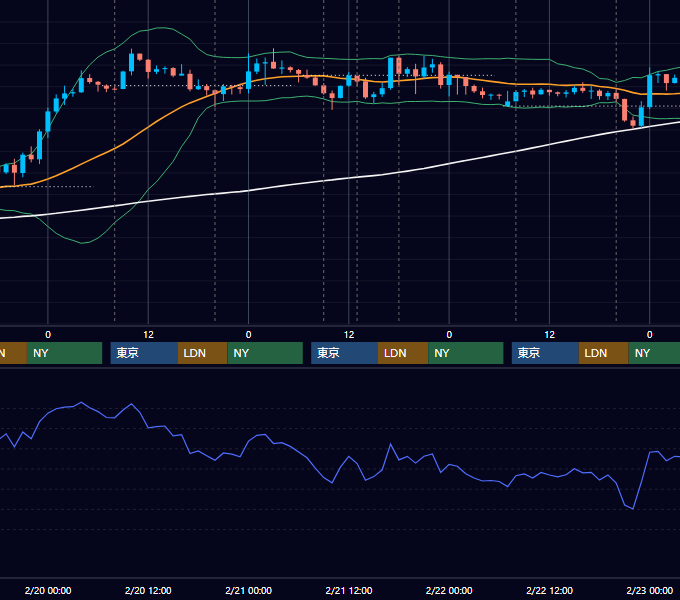The width and height of the screenshot is (680, 600).
Task: Click the hour label 0 above 2/21 00:00
Action: (248, 335)
